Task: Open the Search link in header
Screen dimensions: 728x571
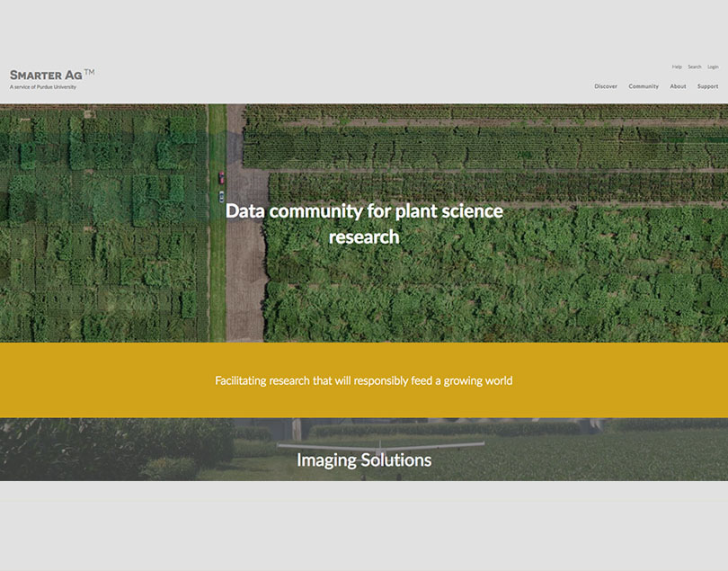Action: [695, 67]
